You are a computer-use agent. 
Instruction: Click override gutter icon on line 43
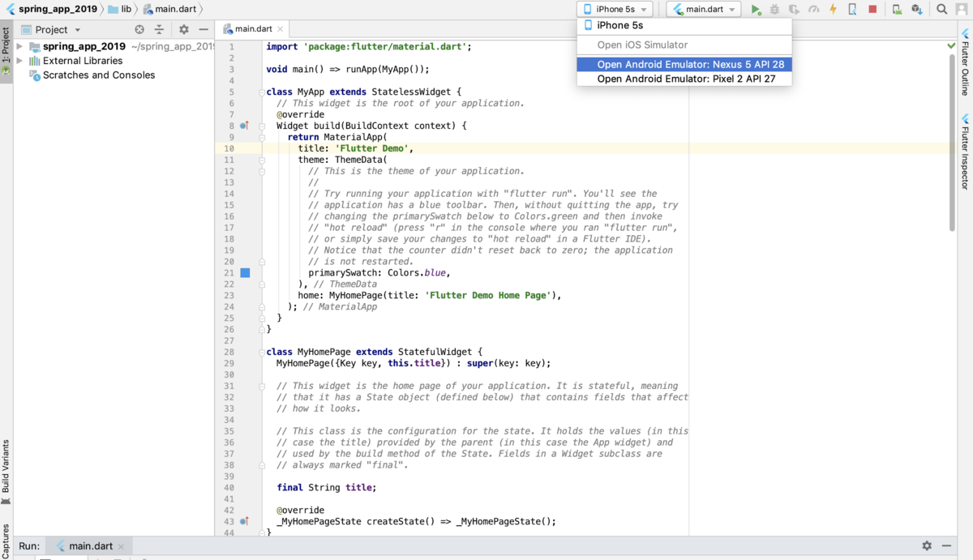244,521
